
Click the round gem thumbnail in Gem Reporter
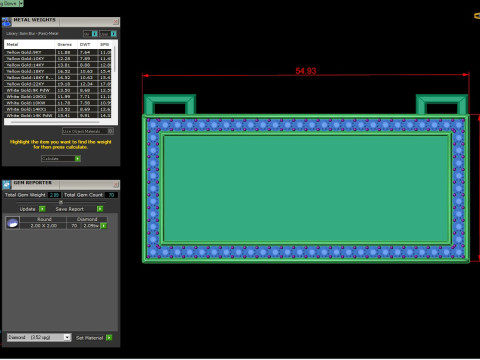pos(13,223)
